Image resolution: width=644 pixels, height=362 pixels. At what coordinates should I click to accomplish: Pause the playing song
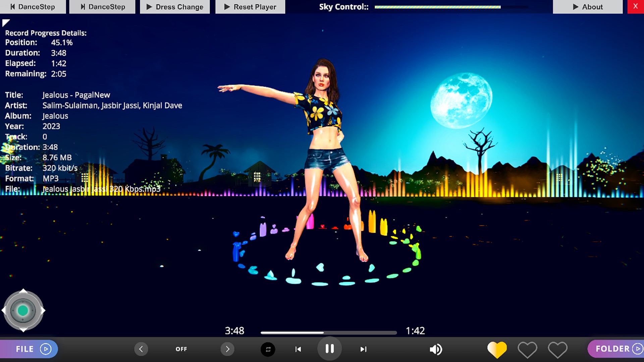pos(329,349)
